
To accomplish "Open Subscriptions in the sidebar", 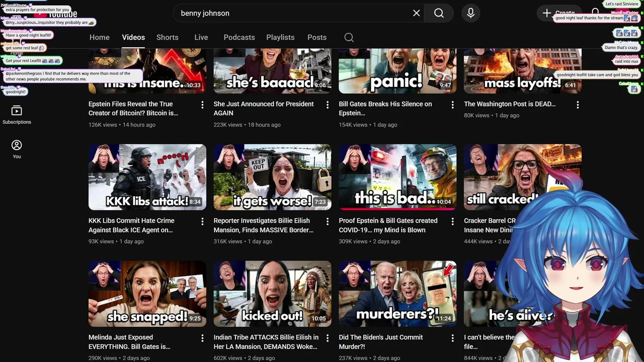I will pyautogui.click(x=17, y=115).
